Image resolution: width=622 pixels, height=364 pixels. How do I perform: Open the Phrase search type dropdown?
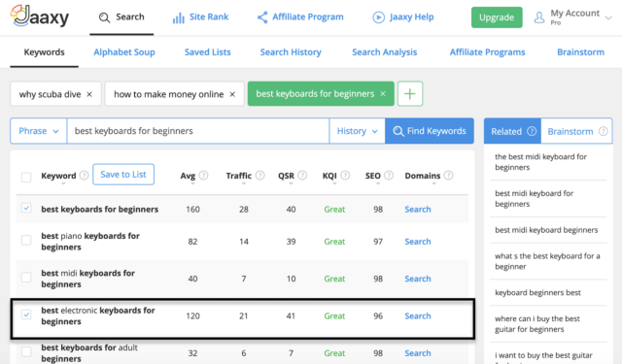[39, 131]
